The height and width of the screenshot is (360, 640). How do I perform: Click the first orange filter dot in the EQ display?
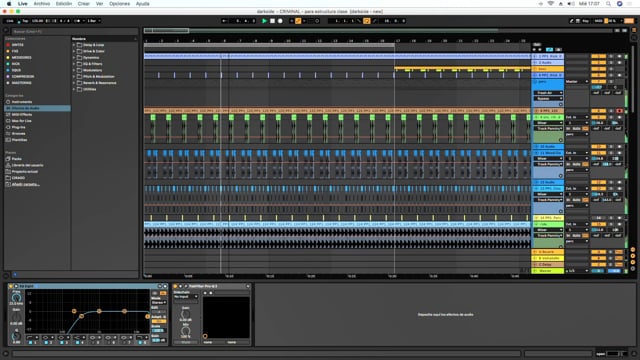coord(74,311)
